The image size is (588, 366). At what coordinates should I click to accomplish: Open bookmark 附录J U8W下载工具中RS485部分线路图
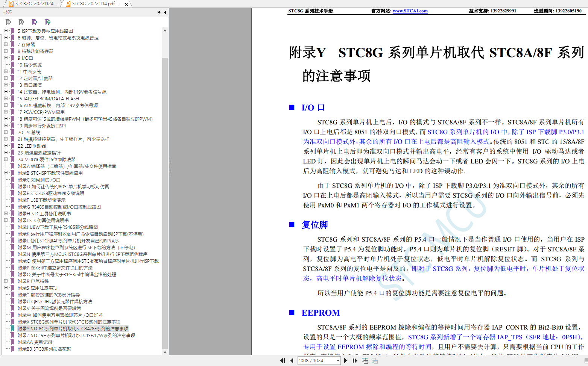coord(58,227)
